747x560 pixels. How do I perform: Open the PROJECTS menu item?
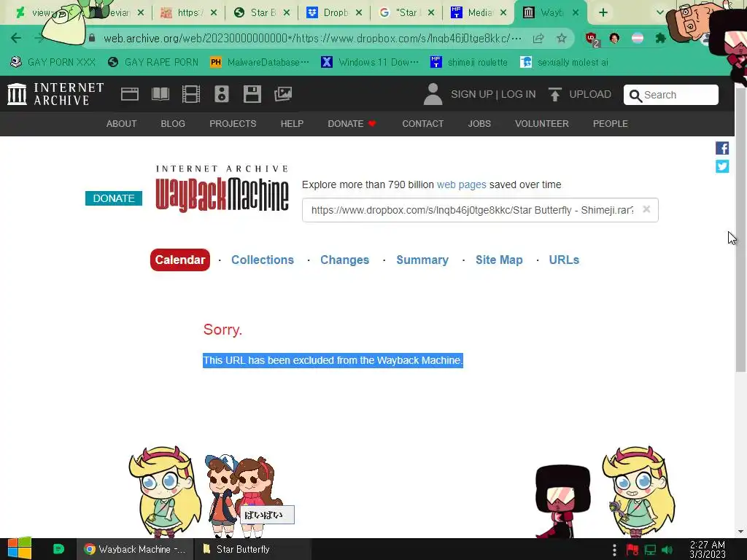[233, 124]
